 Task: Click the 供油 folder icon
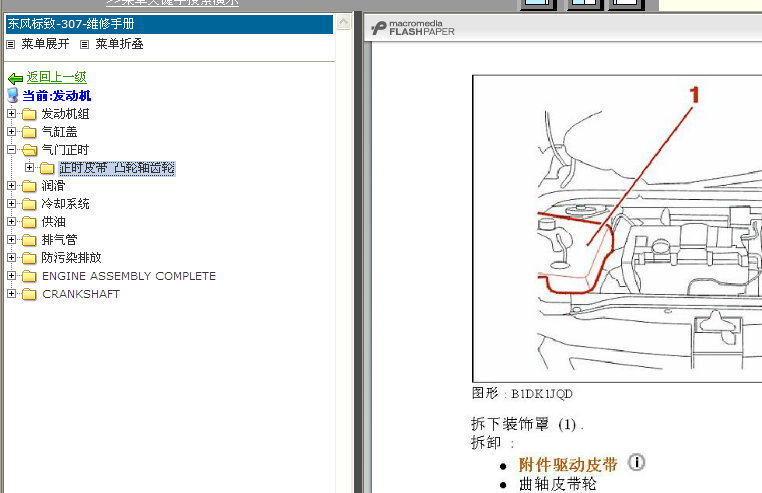[29, 222]
